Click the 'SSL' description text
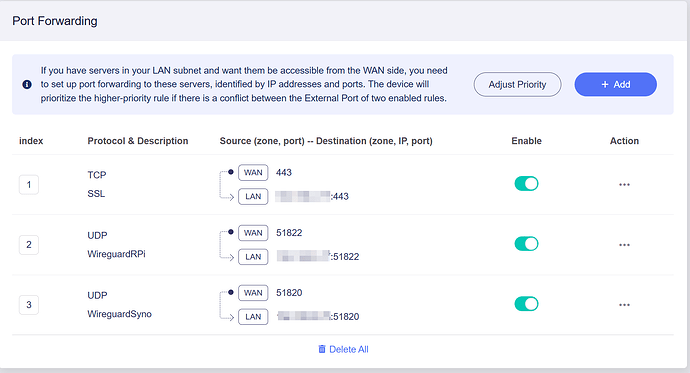This screenshot has height=373, width=690. click(96, 194)
